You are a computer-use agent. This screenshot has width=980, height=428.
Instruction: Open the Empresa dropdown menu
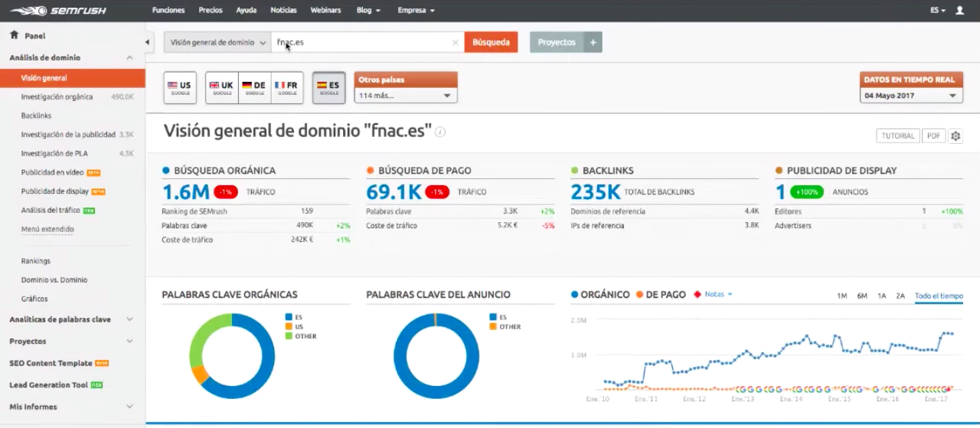tap(416, 11)
